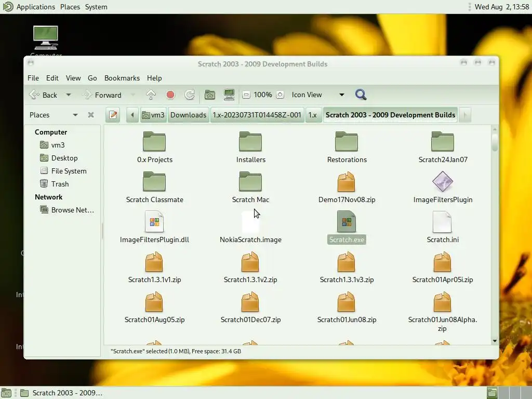Jump to 1.x path segment
This screenshot has height=399, width=532.
(x=312, y=115)
